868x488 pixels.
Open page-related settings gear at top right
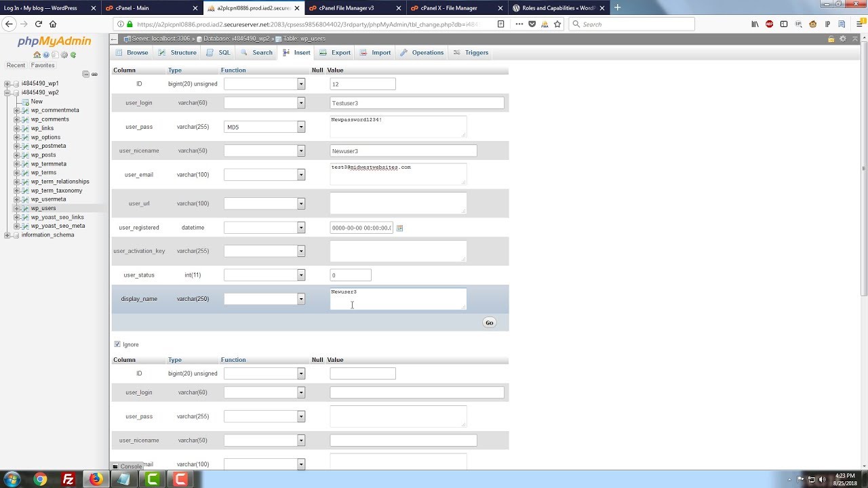pos(843,39)
